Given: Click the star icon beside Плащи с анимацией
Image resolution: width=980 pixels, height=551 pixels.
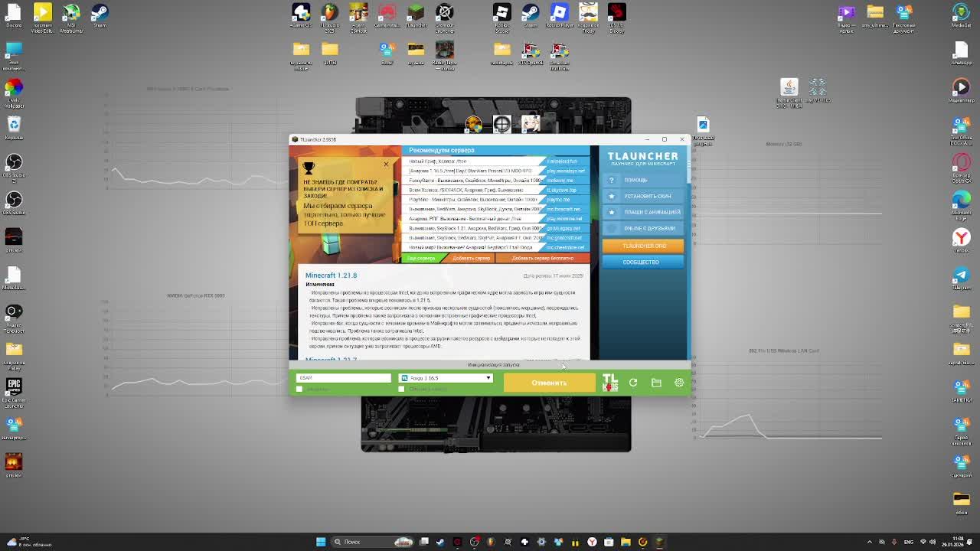Looking at the screenshot, I should pos(611,212).
